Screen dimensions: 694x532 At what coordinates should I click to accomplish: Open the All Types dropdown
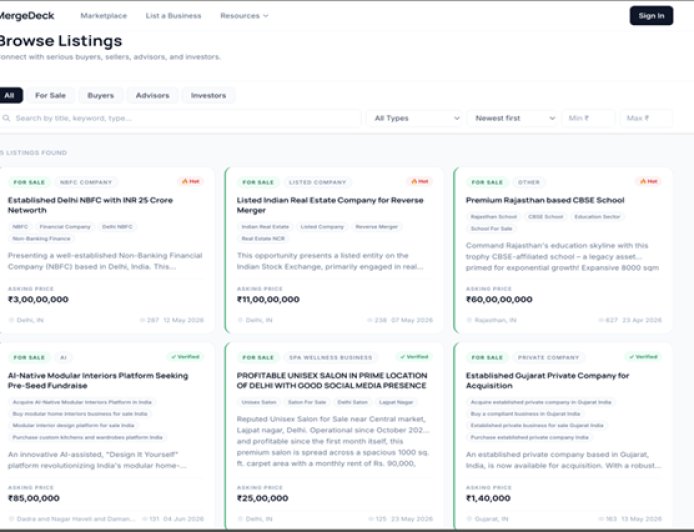pyautogui.click(x=415, y=118)
